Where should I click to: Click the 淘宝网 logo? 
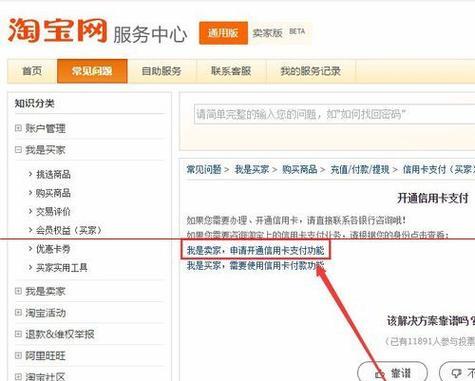57,31
